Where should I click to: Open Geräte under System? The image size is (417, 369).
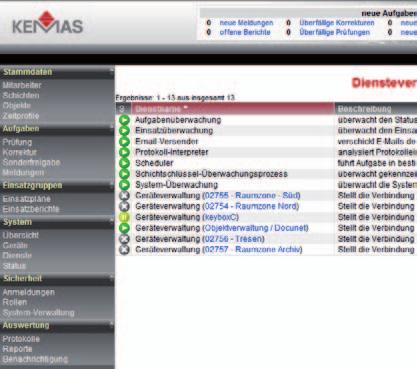15,245
